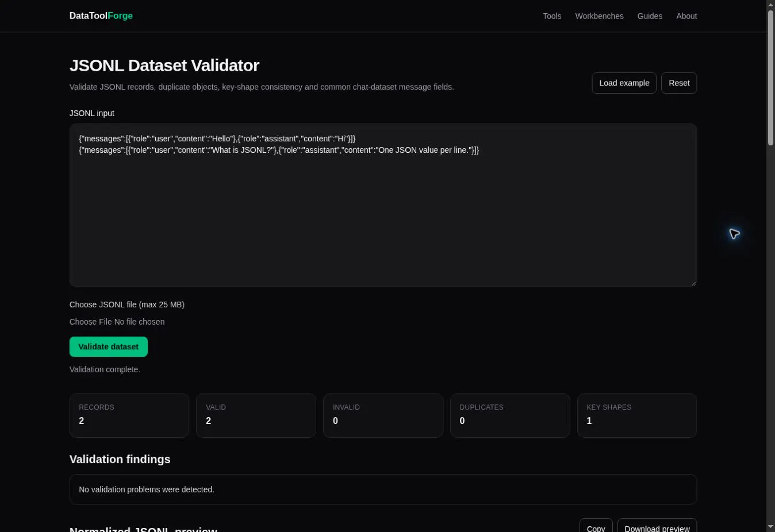Click the 'JSONL Dataset Validator' title
This screenshot has width=775, height=532.
164,65
